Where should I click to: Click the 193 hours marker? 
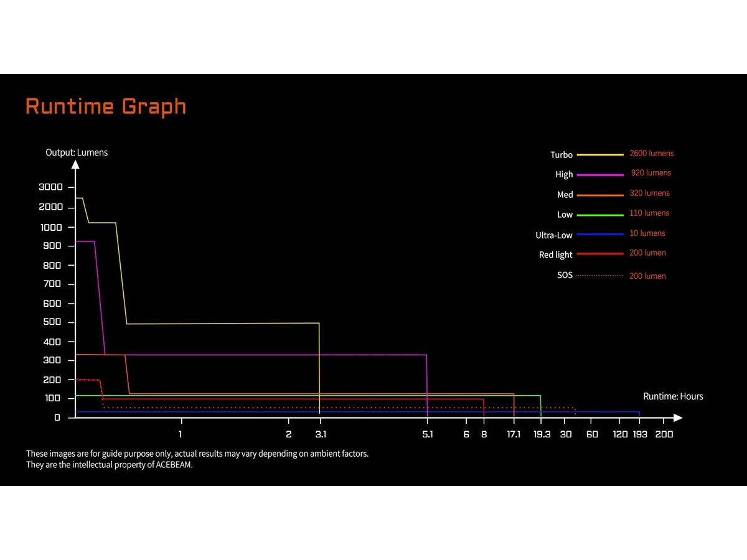639,434
